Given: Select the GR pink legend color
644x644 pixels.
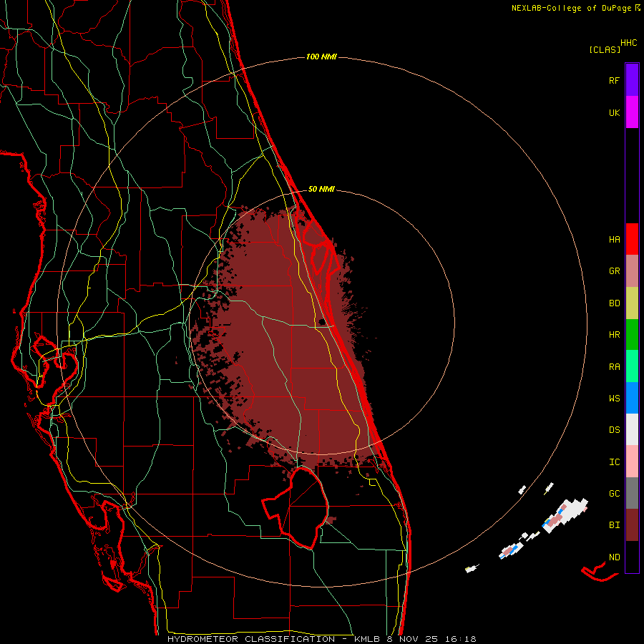Looking at the screenshot, I should tap(632, 271).
